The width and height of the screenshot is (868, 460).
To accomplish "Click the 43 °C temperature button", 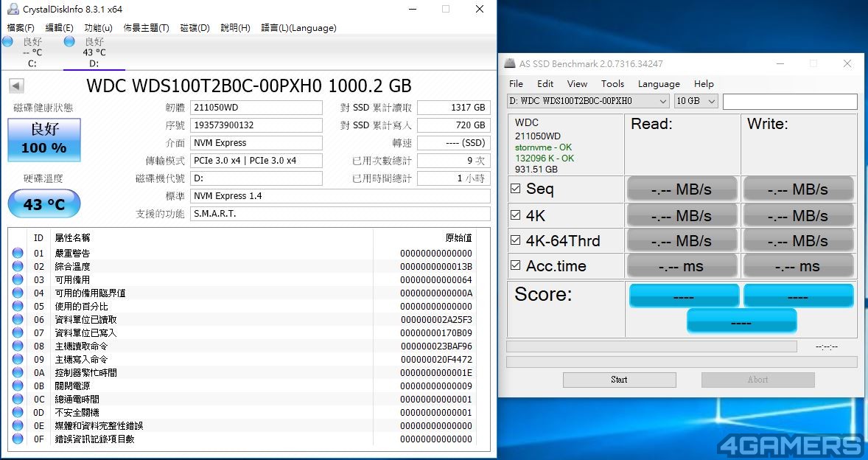I will (x=44, y=203).
